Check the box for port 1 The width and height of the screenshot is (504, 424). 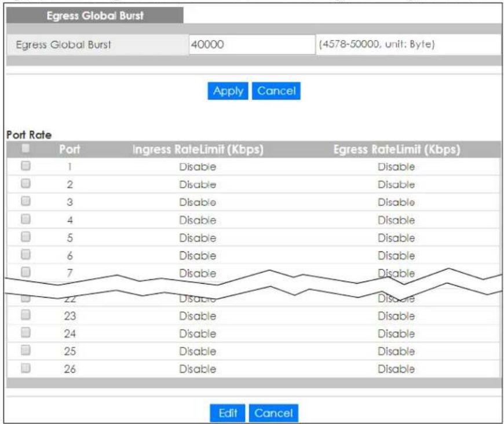25,166
